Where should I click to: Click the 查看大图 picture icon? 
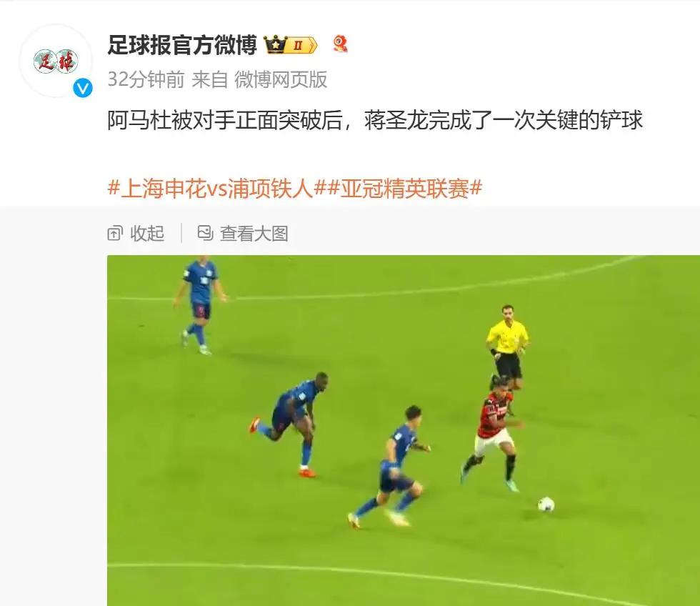click(206, 233)
